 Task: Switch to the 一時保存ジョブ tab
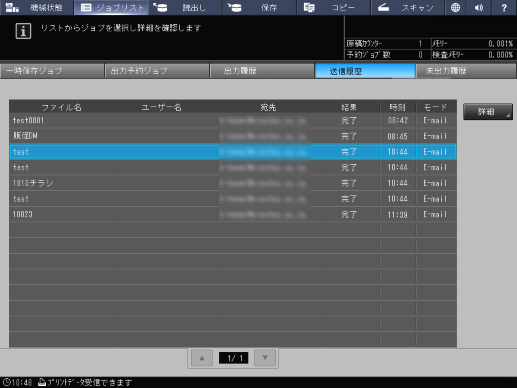(52, 71)
